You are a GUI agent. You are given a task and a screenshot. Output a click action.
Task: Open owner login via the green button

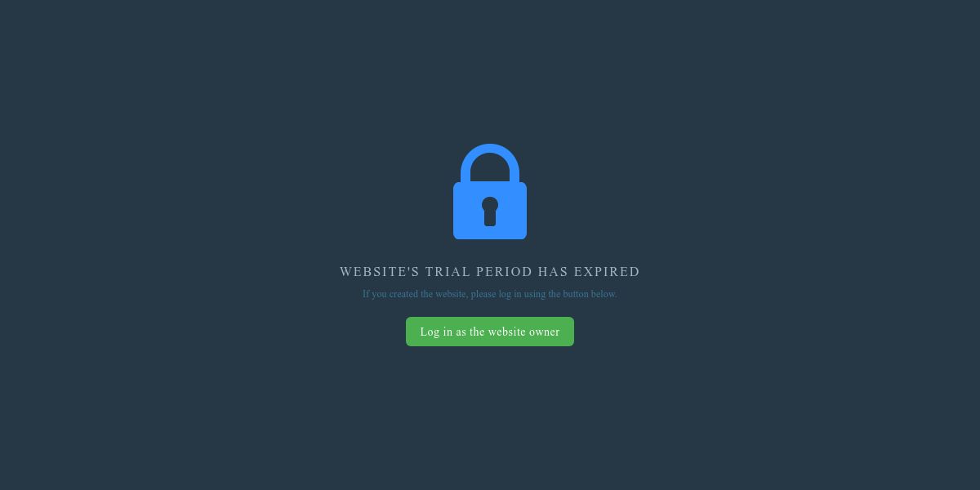click(x=490, y=332)
